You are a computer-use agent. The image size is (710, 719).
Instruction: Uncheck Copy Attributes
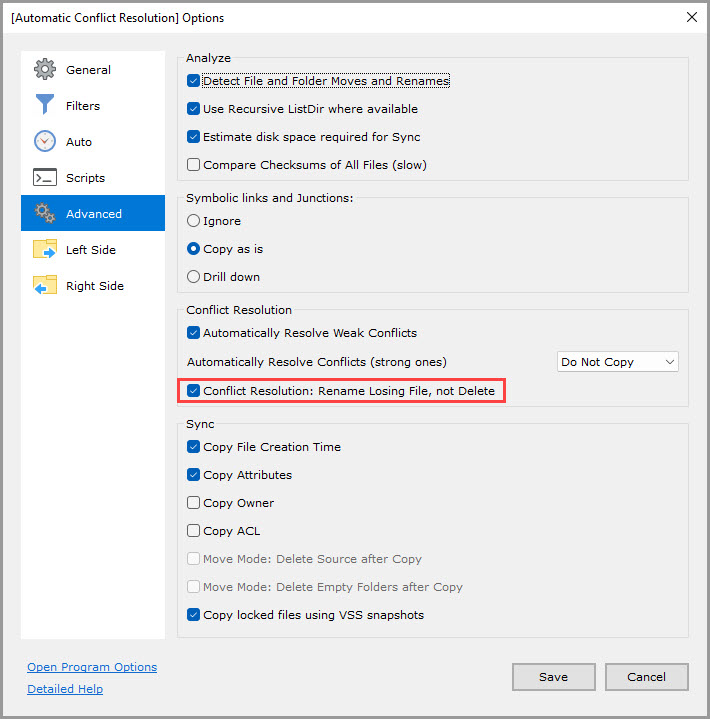click(193, 475)
